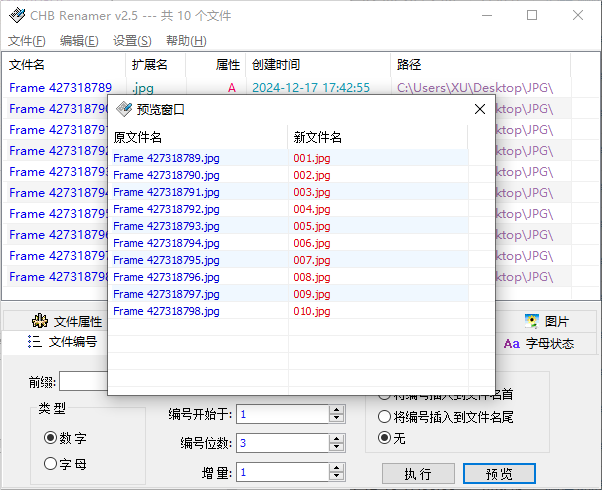Select preview row Frame 427318797.jpg
The image size is (602, 490).
pyautogui.click(x=166, y=294)
